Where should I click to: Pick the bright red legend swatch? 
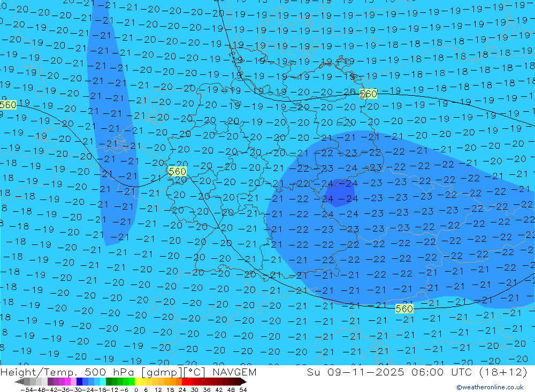click(x=185, y=381)
